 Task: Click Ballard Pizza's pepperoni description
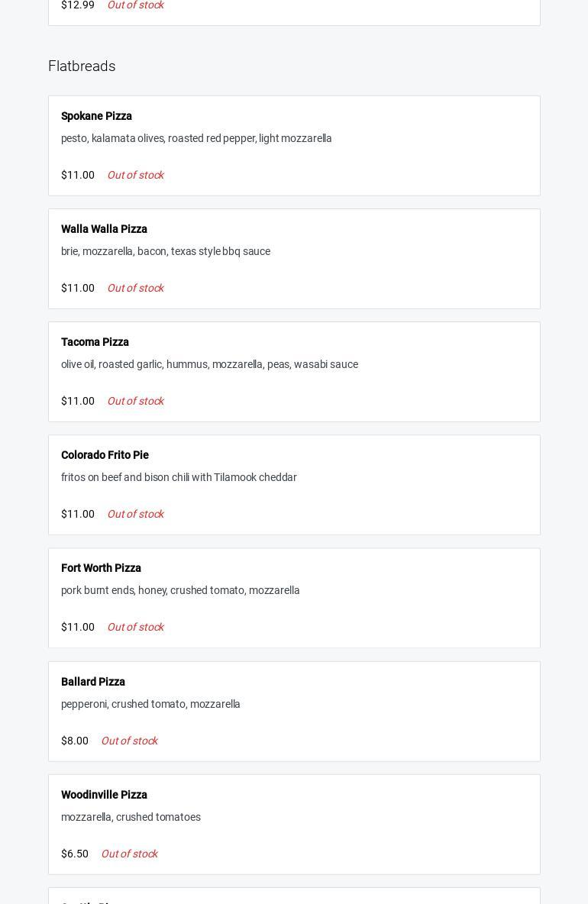coord(150,704)
